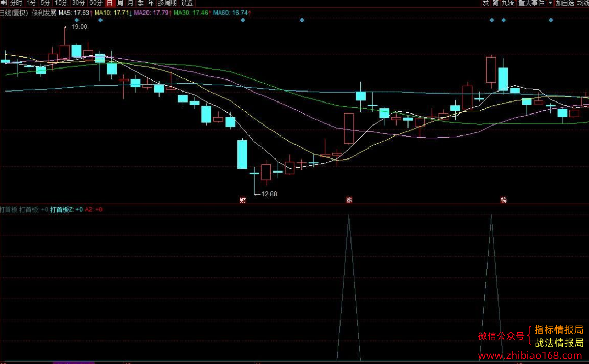Click the 发 toolbar button
The image size is (589, 364).
(x=486, y=3)
